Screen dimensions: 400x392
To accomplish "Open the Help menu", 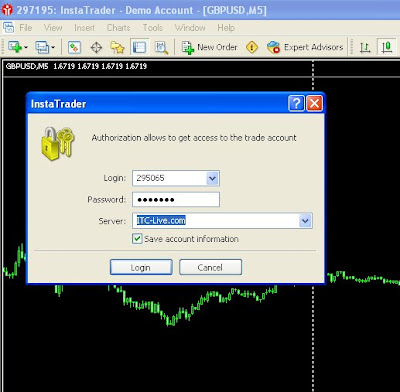I will point(226,28).
